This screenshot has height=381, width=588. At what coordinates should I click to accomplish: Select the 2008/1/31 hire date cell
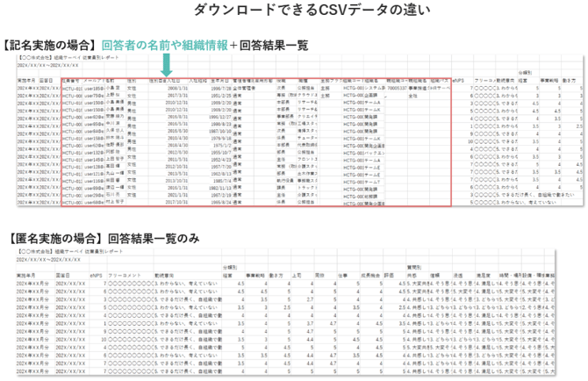click(177, 89)
